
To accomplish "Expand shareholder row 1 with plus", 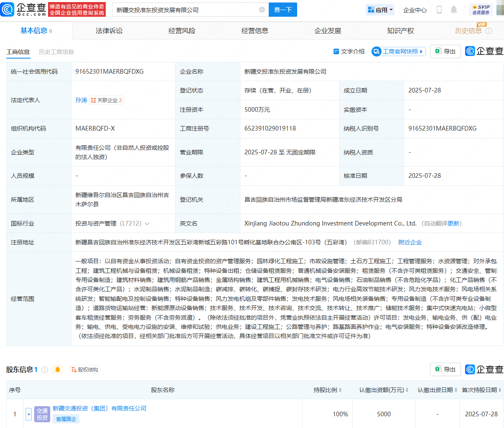I will [x=28, y=414].
